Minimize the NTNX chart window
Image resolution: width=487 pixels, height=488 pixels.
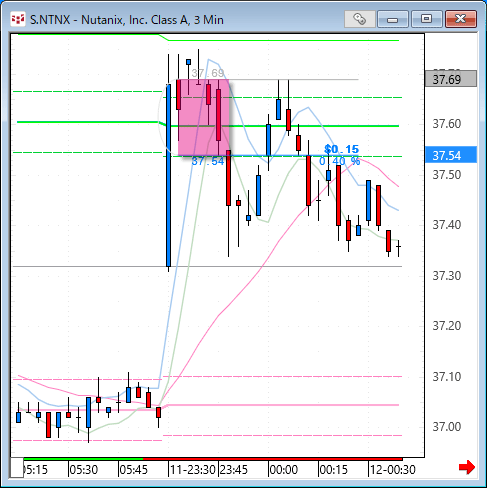coord(393,19)
